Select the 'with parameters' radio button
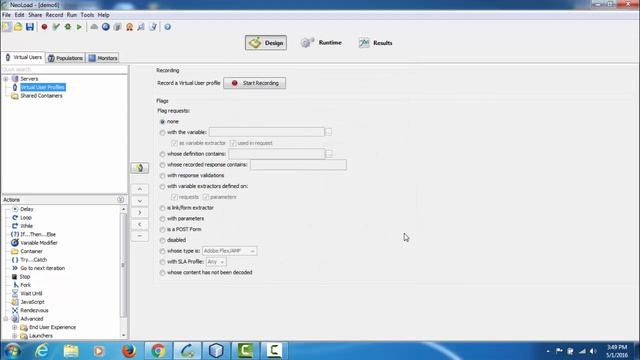The width and height of the screenshot is (640, 360). (162, 219)
